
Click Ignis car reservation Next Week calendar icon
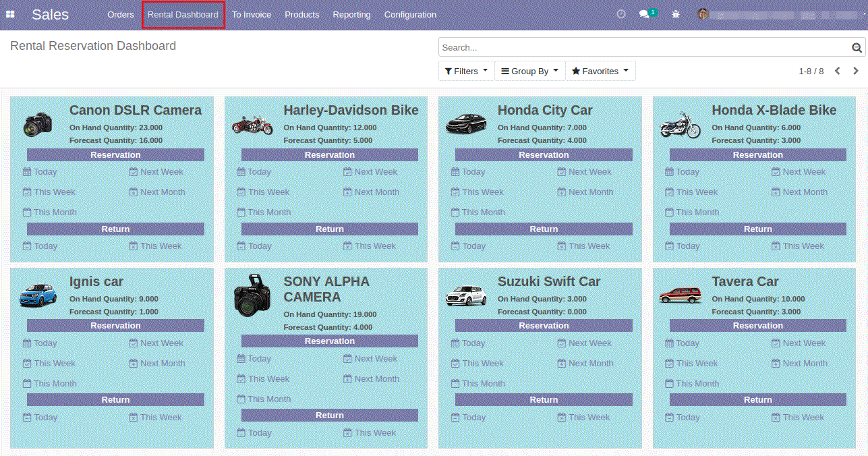(x=134, y=343)
